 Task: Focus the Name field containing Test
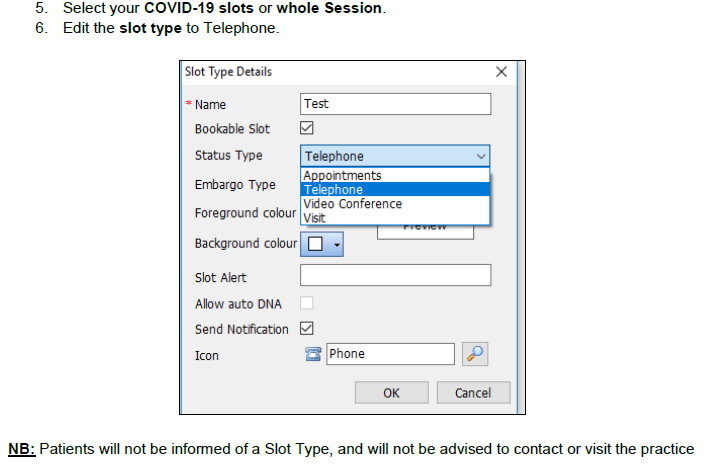(x=395, y=104)
